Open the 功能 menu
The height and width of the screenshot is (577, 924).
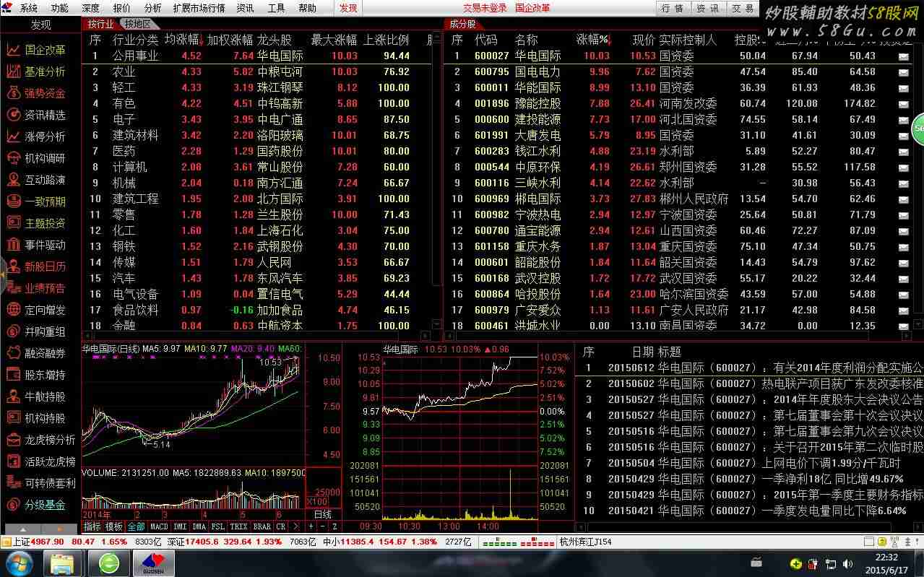60,8
